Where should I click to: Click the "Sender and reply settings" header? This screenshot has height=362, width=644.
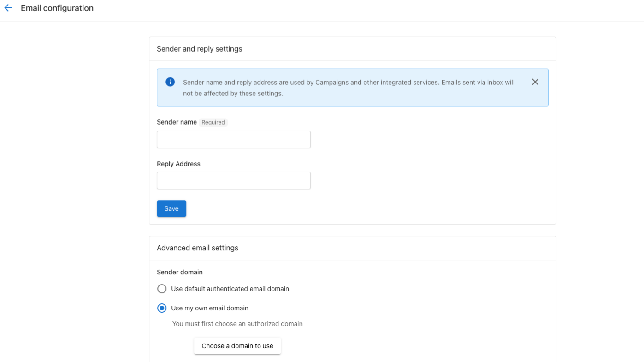coord(199,48)
